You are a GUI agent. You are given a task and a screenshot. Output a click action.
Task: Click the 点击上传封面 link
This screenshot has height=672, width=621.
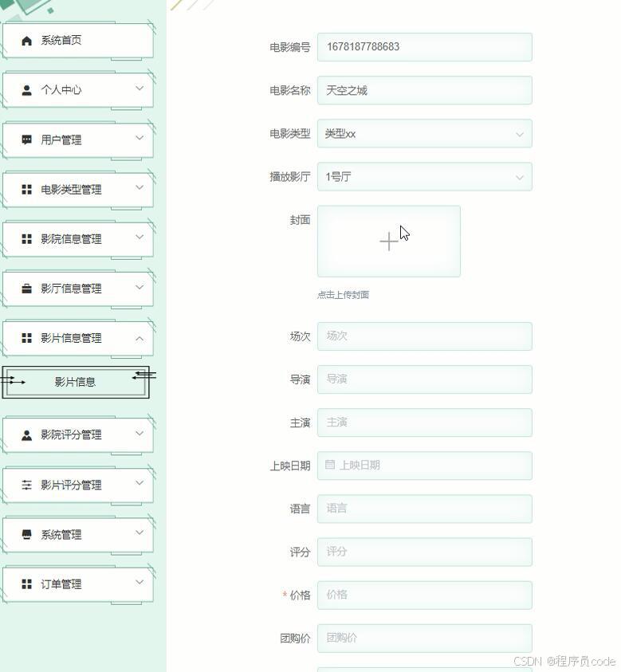(344, 295)
